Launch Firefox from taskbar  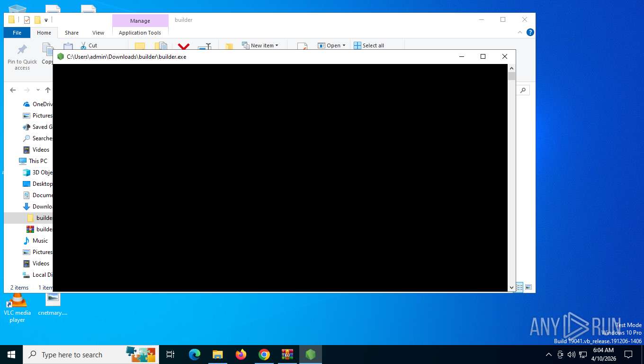click(x=241, y=355)
